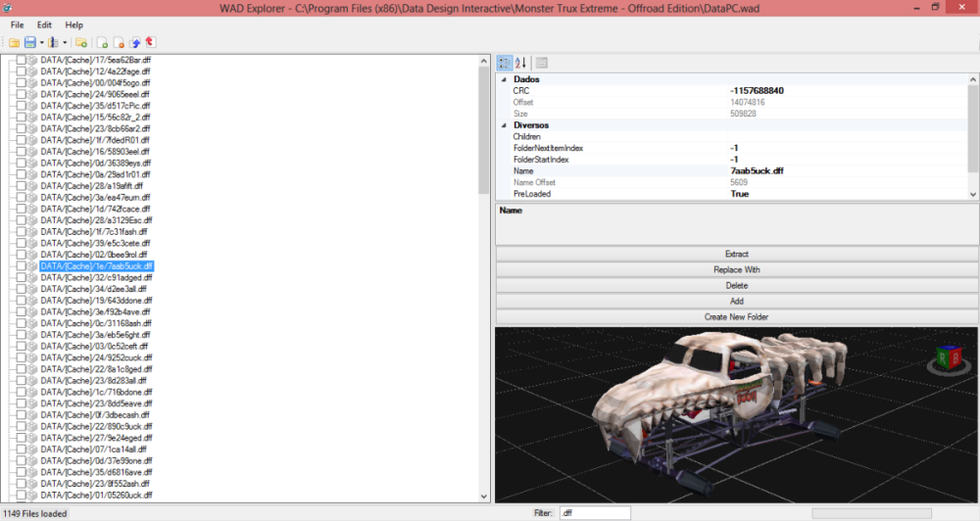Viewport: 980px width, 521px height.
Task: Open the File menu
Action: [17, 25]
